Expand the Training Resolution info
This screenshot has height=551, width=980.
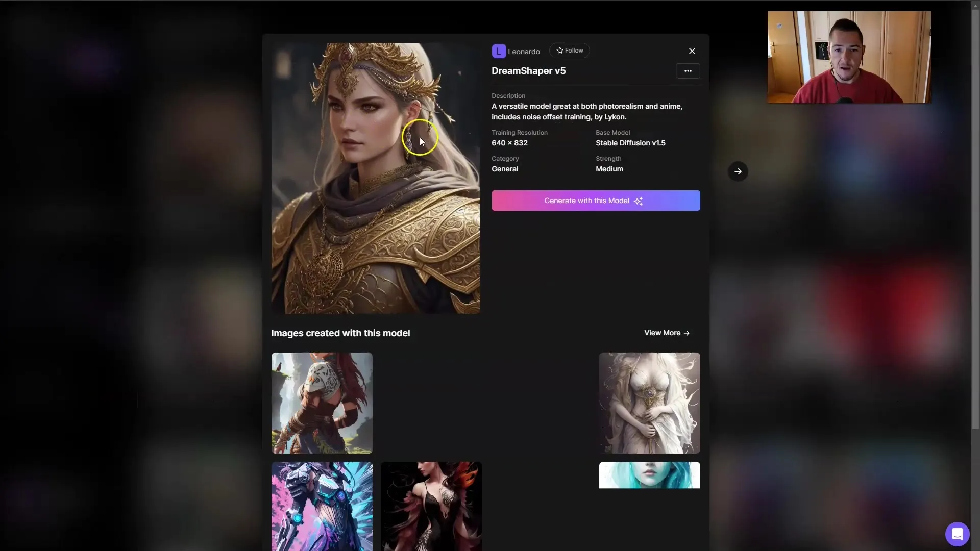pos(520,133)
